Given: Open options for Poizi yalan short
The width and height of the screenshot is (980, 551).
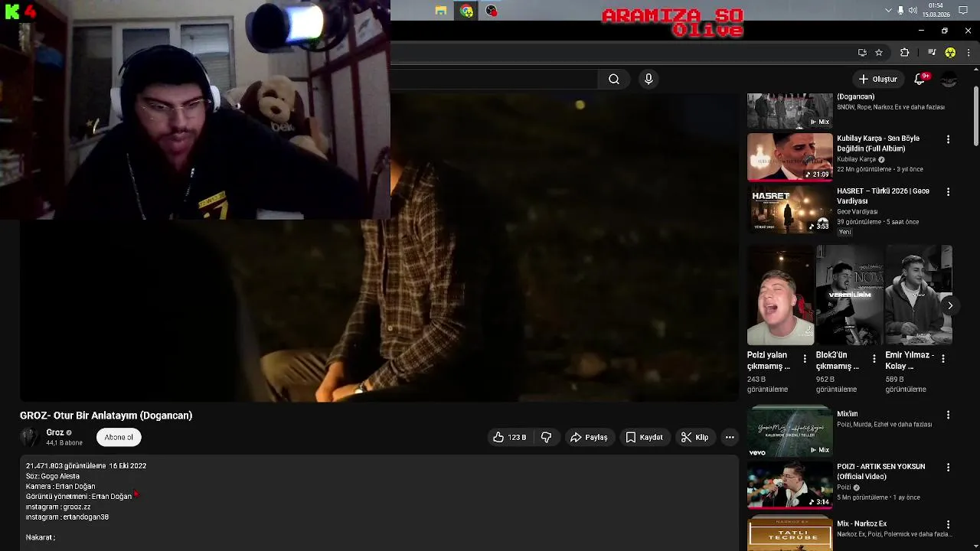Looking at the screenshot, I should pos(804,358).
